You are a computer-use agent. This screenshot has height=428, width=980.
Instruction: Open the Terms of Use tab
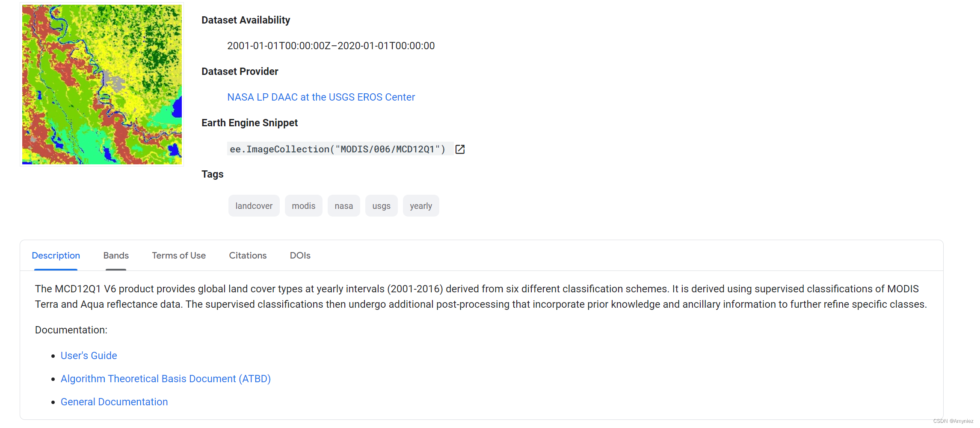click(x=179, y=256)
